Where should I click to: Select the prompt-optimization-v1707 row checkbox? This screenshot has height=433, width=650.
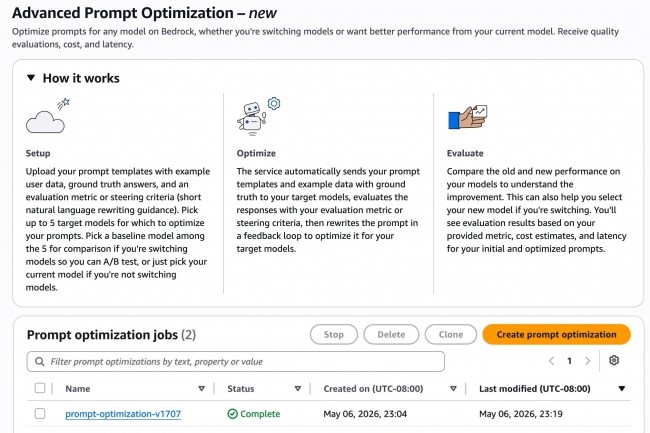tap(40, 414)
